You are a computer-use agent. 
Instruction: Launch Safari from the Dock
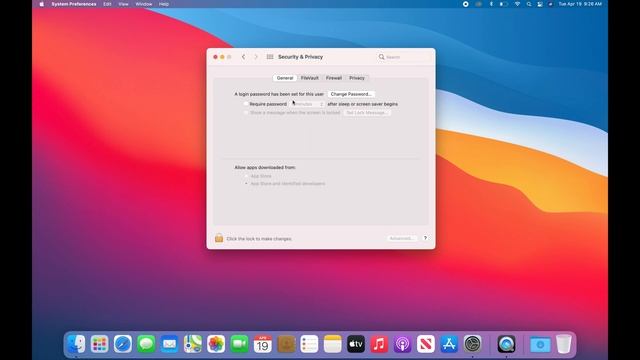click(x=123, y=344)
